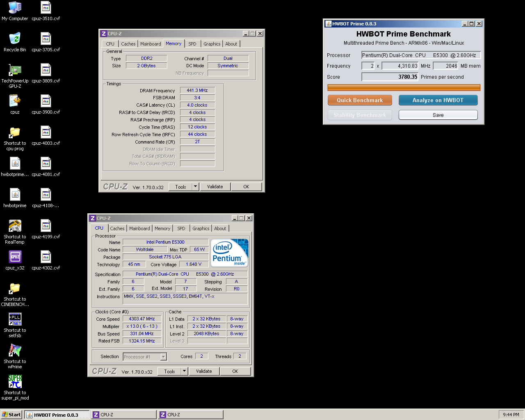Open Caches tab in lower CPU-Z window

click(x=117, y=228)
